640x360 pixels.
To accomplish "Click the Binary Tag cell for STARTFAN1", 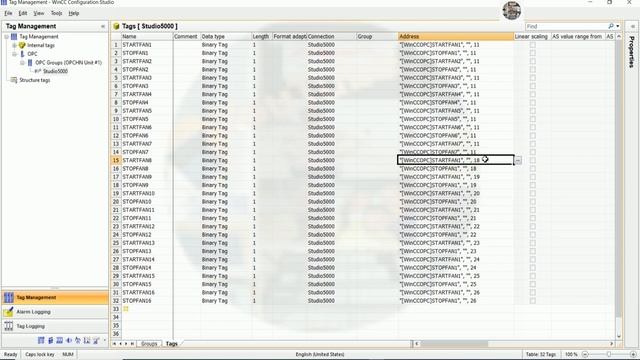I will pyautogui.click(x=226, y=45).
